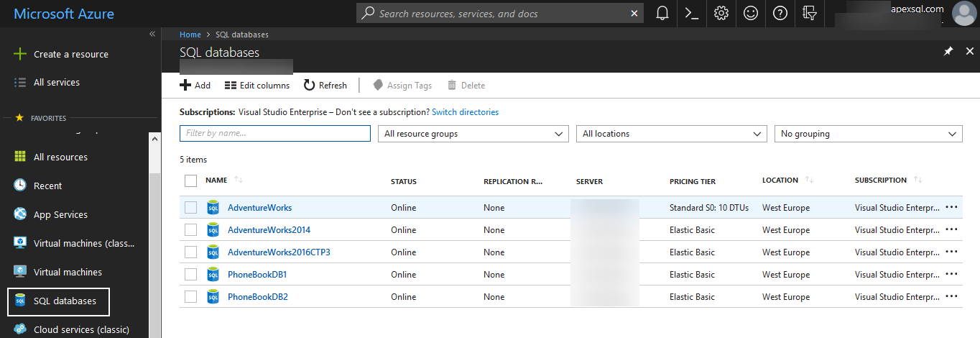Click the Switch directories link

click(465, 112)
